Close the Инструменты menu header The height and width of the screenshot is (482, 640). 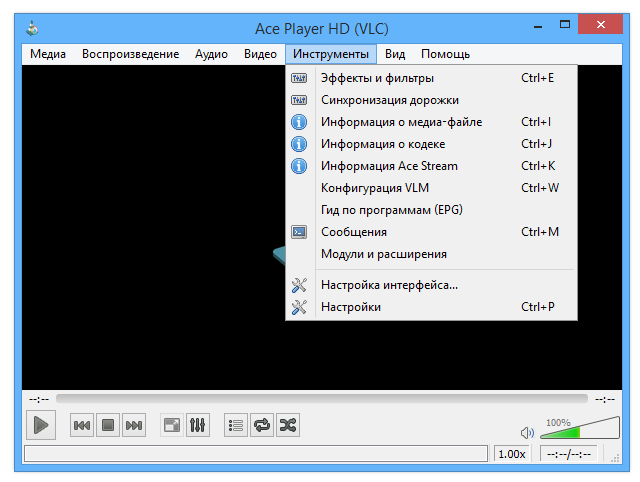pyautogui.click(x=331, y=54)
